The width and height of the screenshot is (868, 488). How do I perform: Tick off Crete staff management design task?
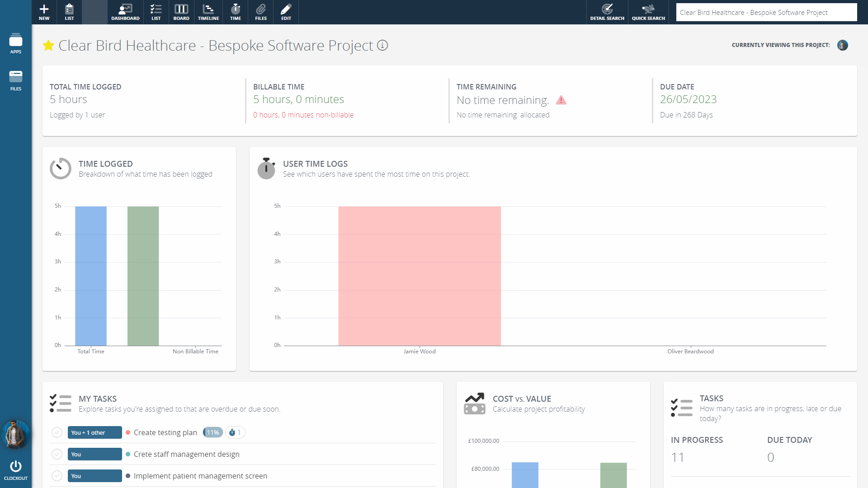click(57, 454)
